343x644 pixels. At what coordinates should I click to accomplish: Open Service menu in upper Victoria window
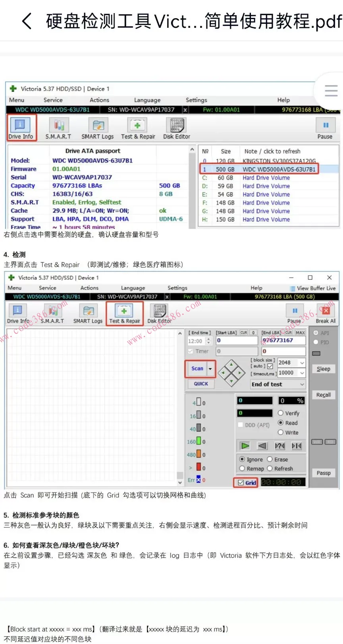[x=53, y=100]
